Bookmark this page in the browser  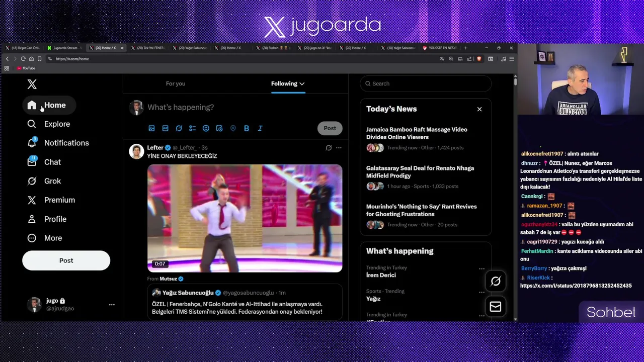pos(39,59)
